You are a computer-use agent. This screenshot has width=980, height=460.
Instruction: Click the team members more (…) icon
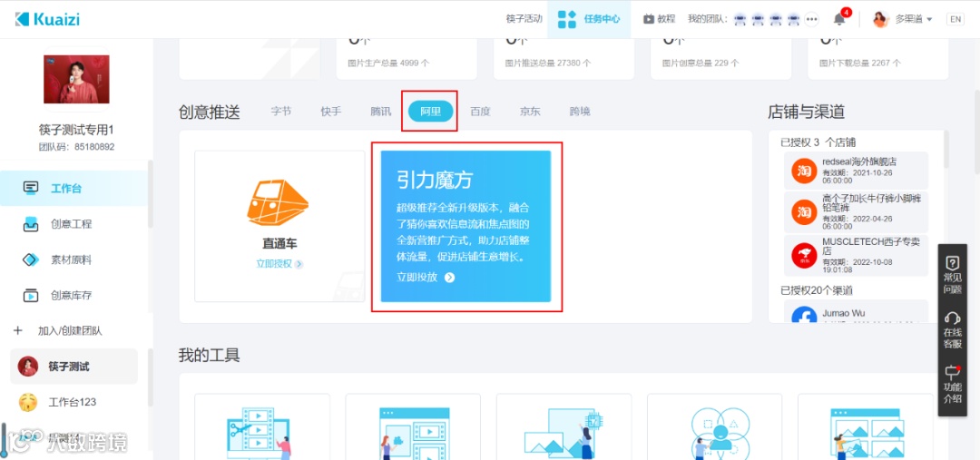tap(812, 19)
